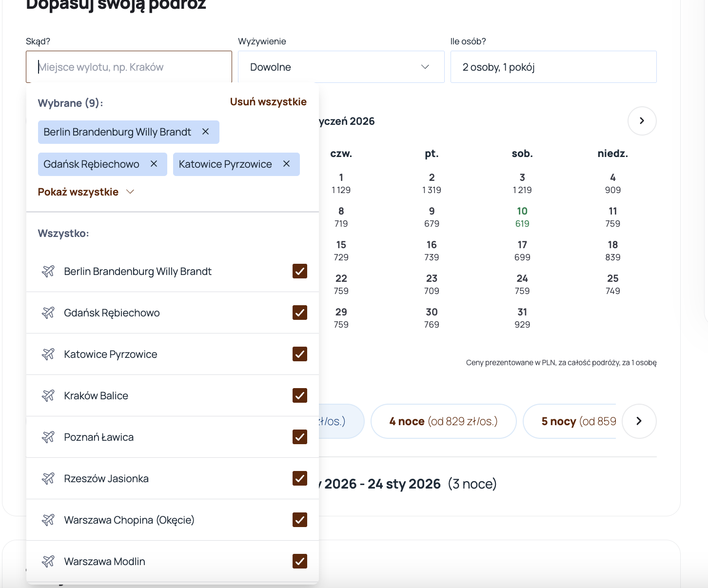Remove the Katowice Pyrzowice selected chip
The image size is (708, 588).
point(287,164)
